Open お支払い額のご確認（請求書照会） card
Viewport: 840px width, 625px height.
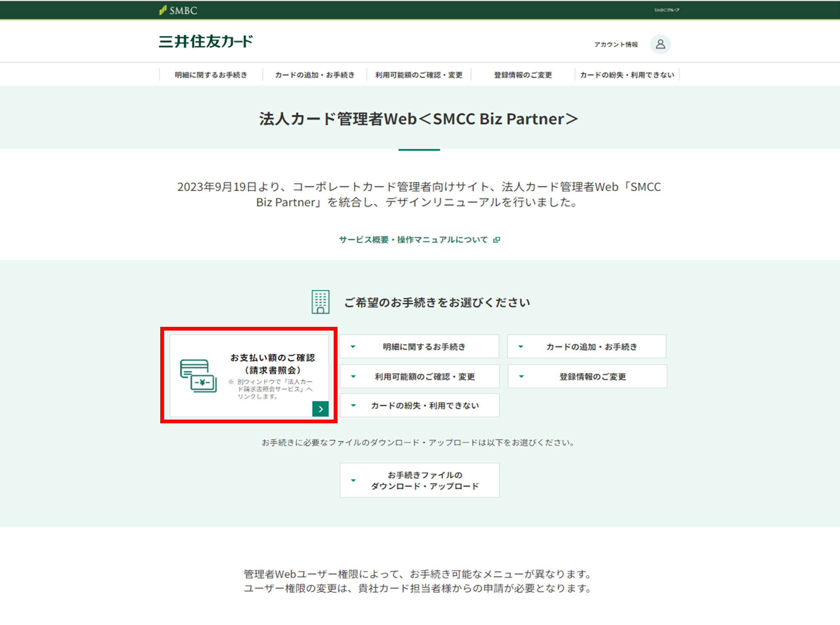point(249,375)
